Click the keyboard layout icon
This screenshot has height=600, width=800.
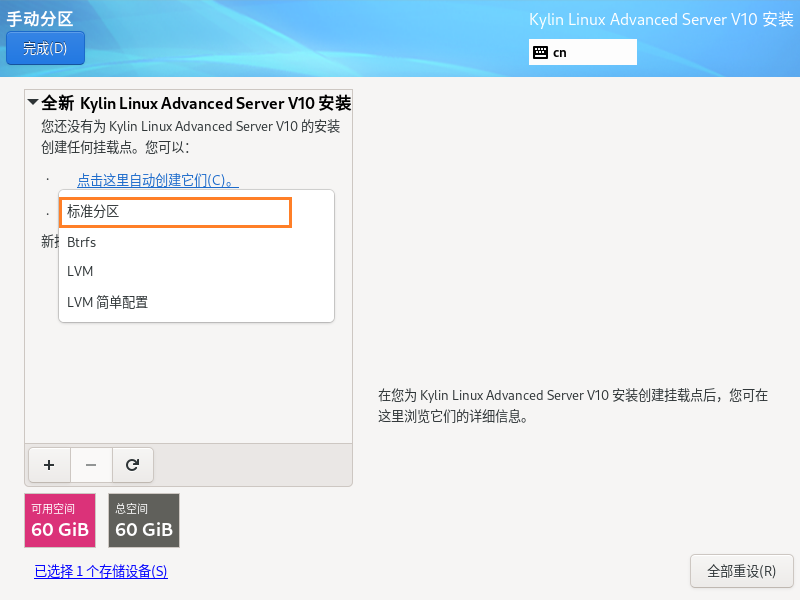(x=540, y=52)
